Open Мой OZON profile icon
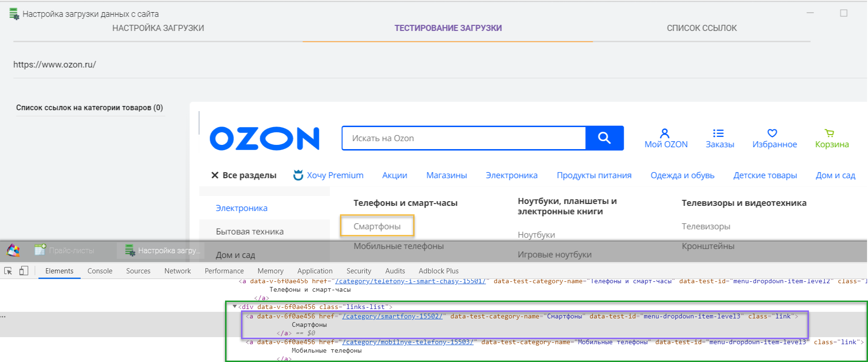The height and width of the screenshot is (362, 868). click(x=665, y=134)
